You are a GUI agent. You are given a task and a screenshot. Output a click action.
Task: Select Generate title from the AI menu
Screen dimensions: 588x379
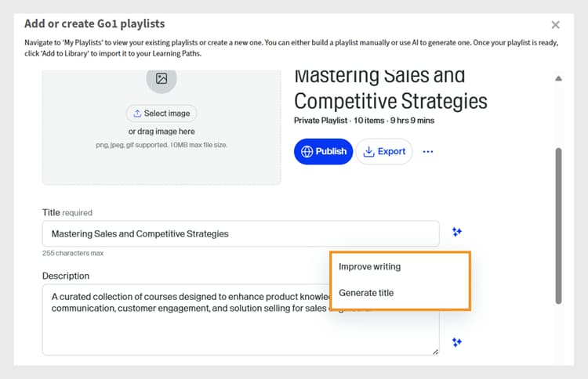(x=366, y=293)
